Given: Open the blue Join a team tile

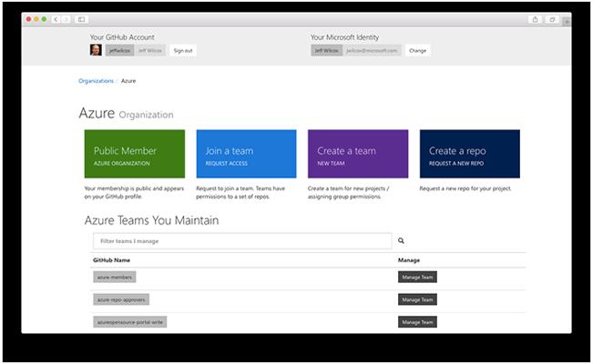Looking at the screenshot, I should click(x=246, y=154).
